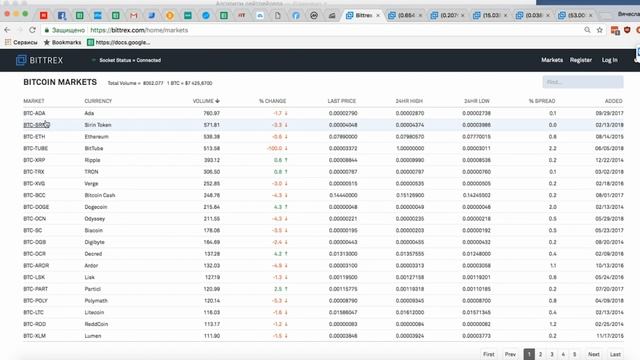Sort by the % CHANGE column header

(x=272, y=101)
